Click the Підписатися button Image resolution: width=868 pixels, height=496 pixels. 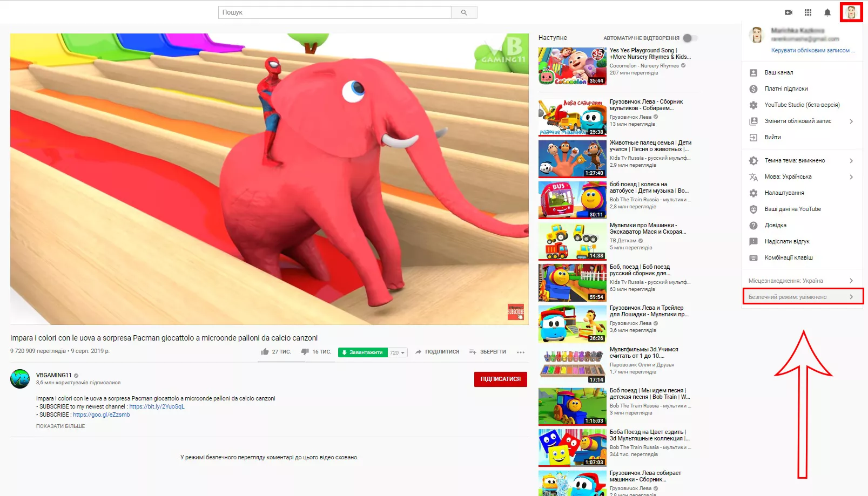click(x=500, y=379)
